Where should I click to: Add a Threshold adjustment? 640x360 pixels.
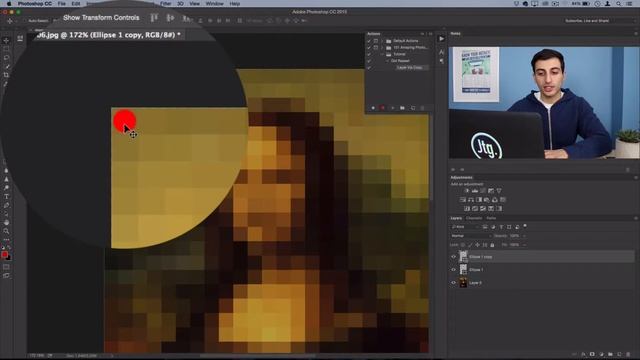pos(483,209)
